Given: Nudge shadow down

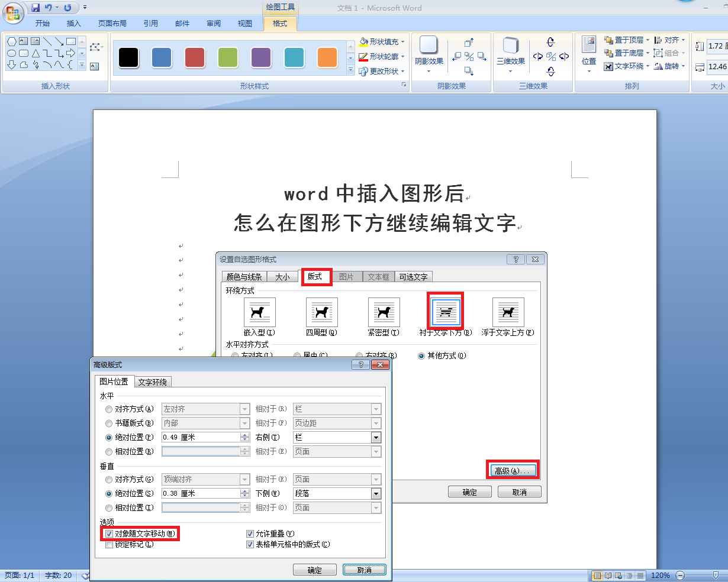Looking at the screenshot, I should coord(469,71).
